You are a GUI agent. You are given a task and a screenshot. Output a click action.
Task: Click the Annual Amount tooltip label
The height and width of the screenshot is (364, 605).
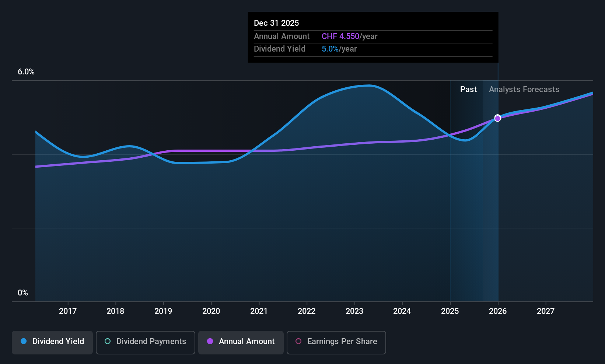281,36
